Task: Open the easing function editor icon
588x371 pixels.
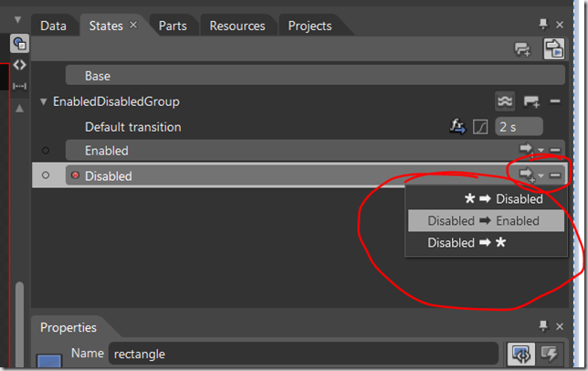Action: point(480,127)
